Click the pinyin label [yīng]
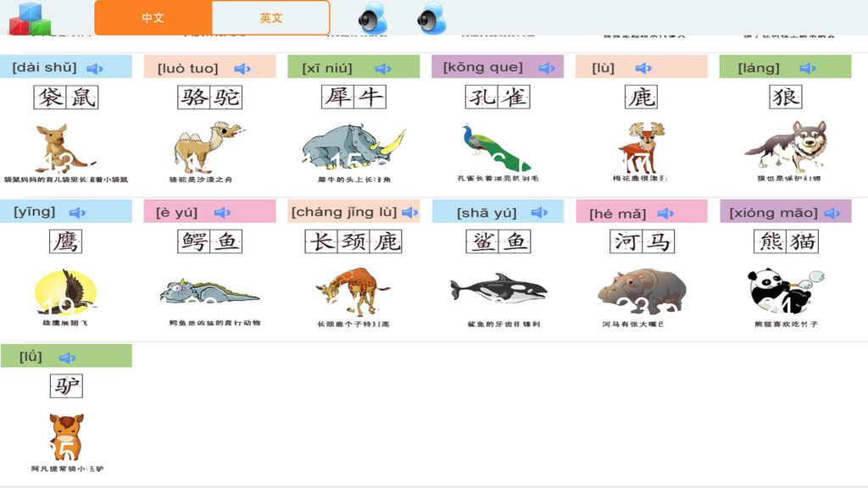Viewport: 868px width, 488px height. coord(34,212)
